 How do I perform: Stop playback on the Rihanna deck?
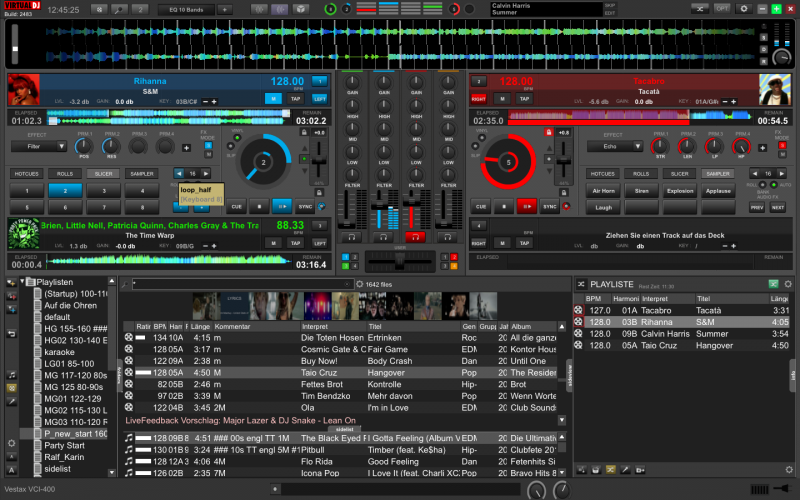pyautogui.click(x=258, y=206)
